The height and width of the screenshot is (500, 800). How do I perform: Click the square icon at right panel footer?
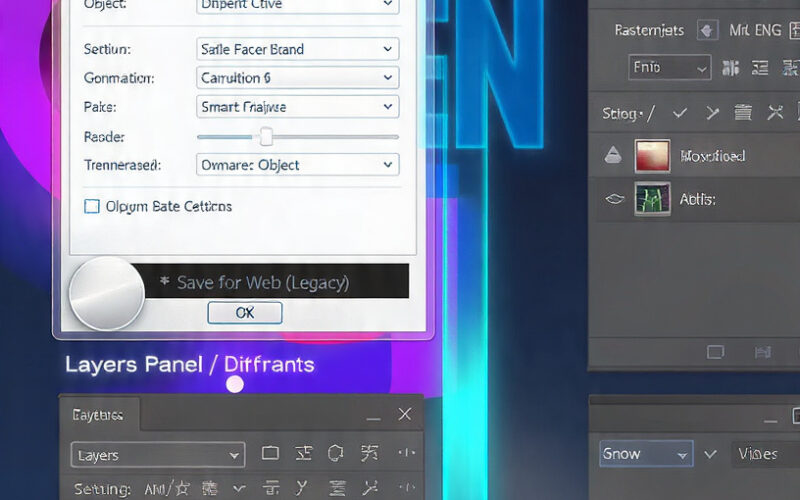coord(715,352)
